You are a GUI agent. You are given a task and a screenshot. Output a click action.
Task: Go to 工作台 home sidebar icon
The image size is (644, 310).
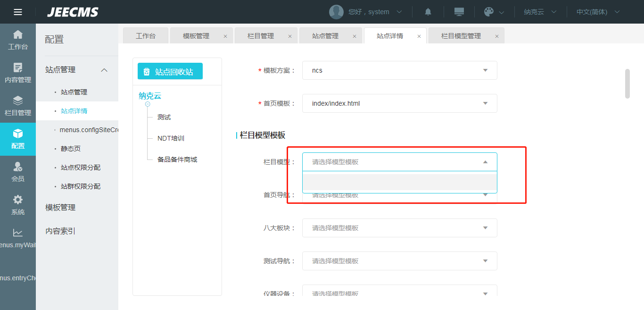point(18,40)
